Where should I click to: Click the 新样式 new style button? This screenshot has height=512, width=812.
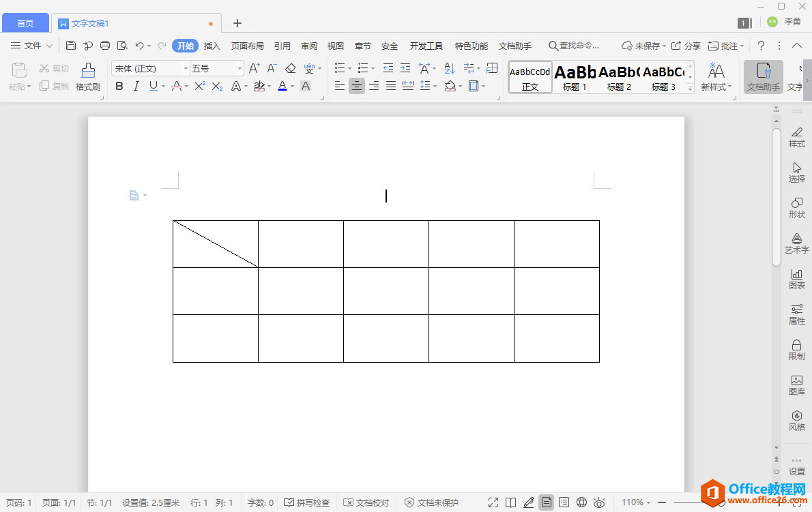(716, 77)
